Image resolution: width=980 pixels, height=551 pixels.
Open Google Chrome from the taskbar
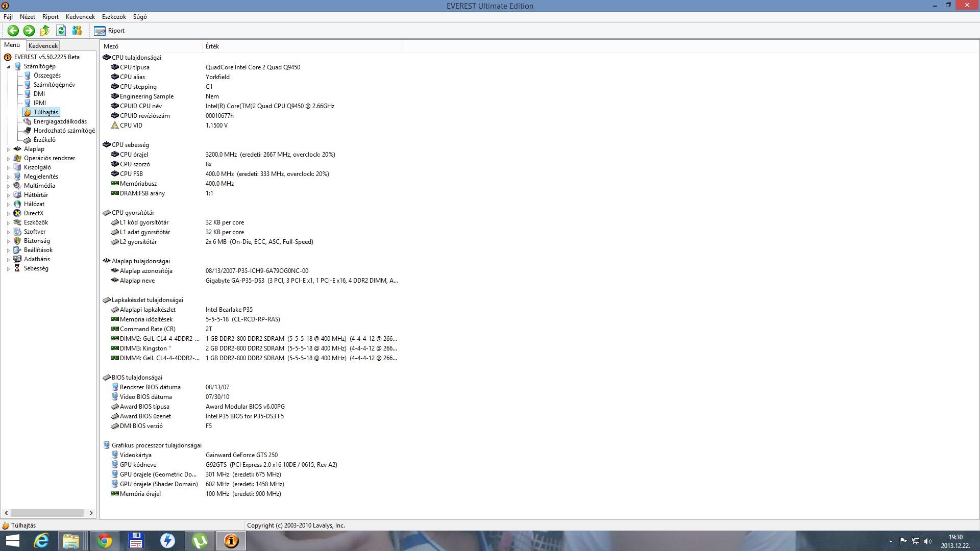pos(105,541)
